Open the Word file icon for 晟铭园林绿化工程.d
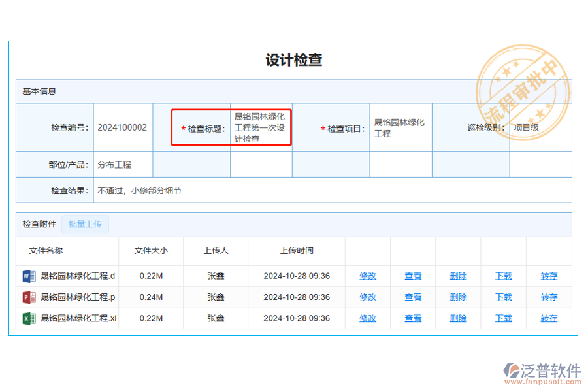This screenshot has width=588, height=392. coord(27,276)
